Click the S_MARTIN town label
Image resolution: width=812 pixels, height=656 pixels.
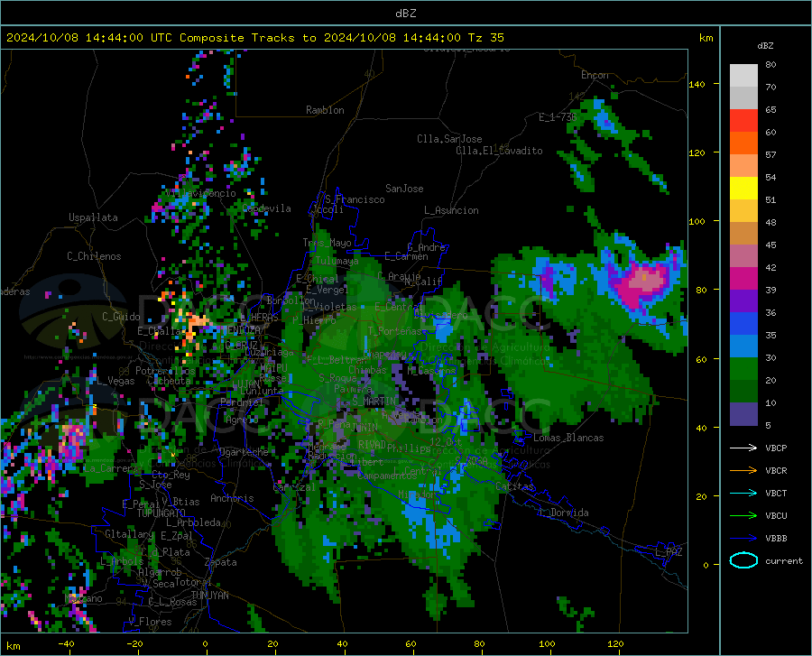tap(374, 402)
